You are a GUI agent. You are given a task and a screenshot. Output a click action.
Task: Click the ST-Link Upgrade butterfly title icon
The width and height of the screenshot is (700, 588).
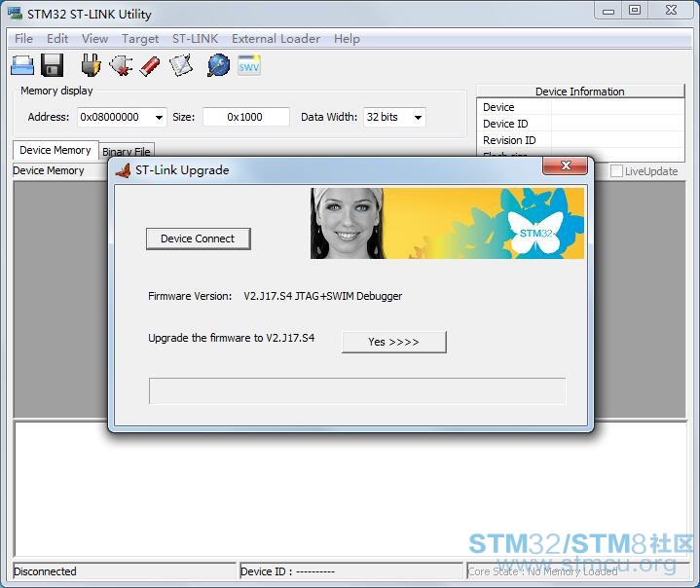[124, 170]
